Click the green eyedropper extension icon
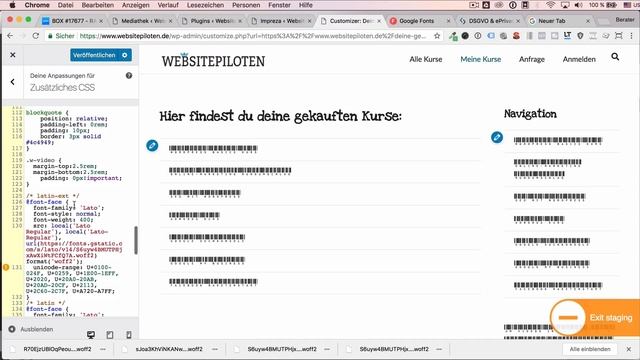 453,36
